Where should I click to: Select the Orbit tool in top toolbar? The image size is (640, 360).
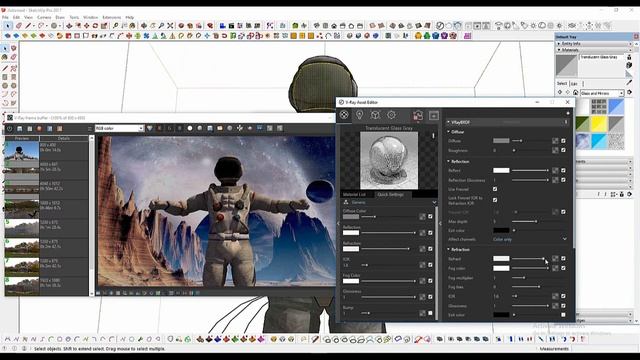pyautogui.click(x=144, y=26)
